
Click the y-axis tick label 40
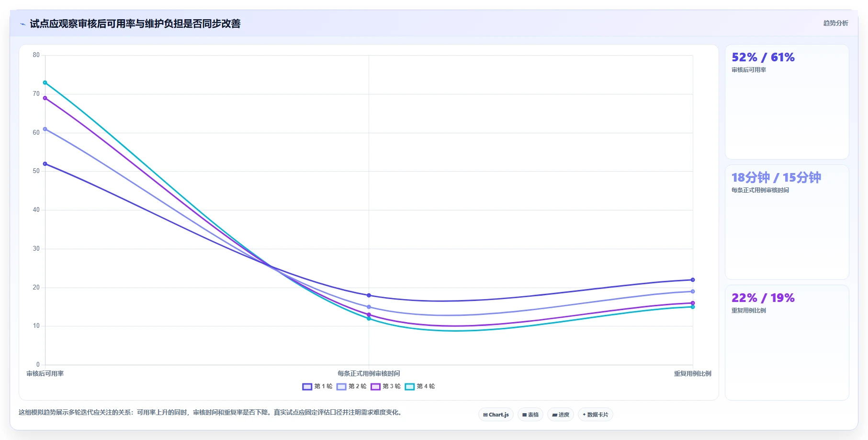(36, 210)
